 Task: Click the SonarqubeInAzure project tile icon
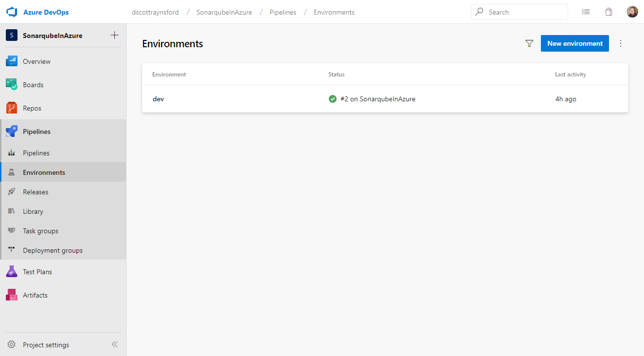(x=11, y=36)
